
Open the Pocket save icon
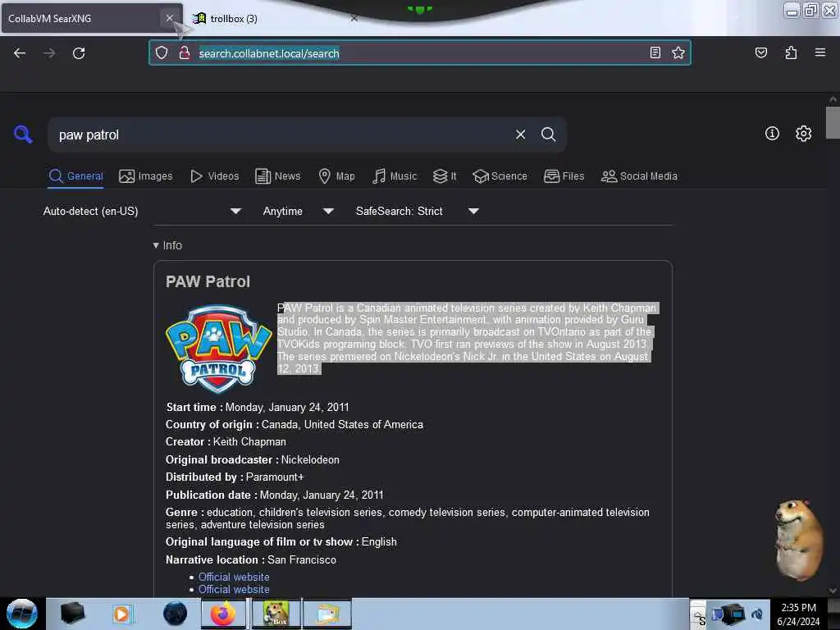(760, 52)
